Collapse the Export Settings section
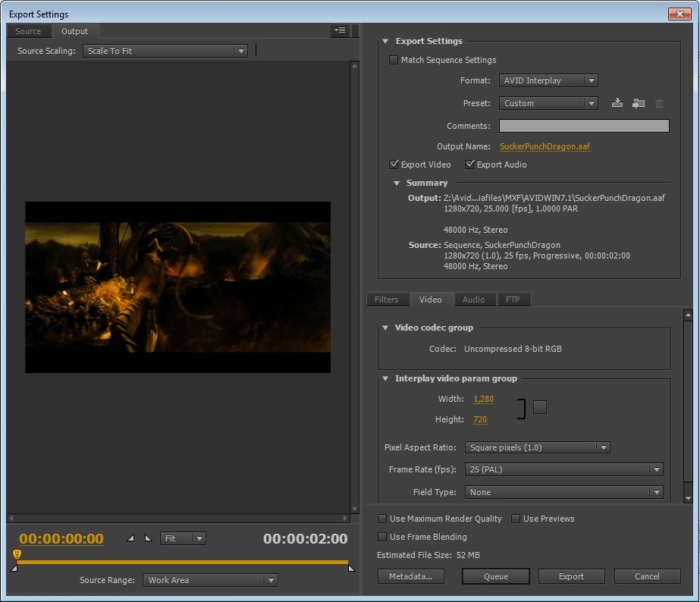The image size is (700, 602). (x=385, y=41)
